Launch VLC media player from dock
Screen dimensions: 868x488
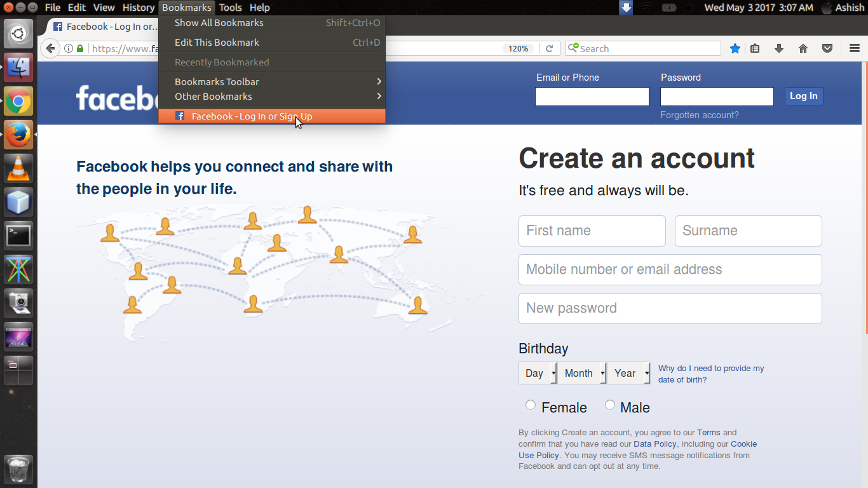point(18,168)
